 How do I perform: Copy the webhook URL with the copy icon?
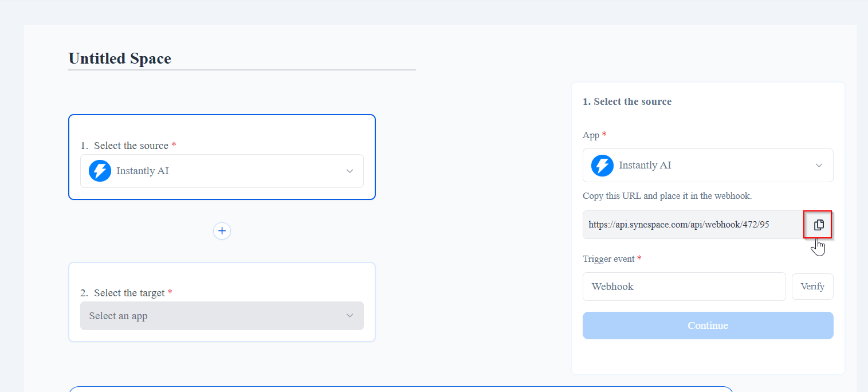tap(819, 225)
